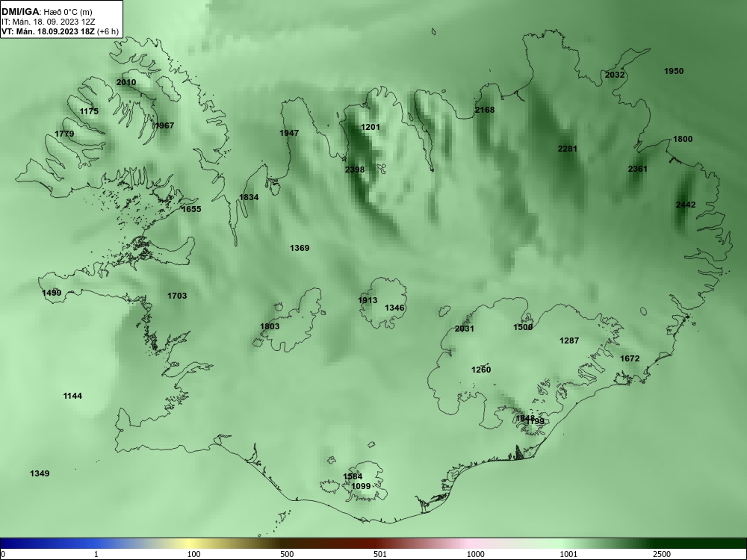
Task: Select the 1201 height label
Action: tap(371, 127)
